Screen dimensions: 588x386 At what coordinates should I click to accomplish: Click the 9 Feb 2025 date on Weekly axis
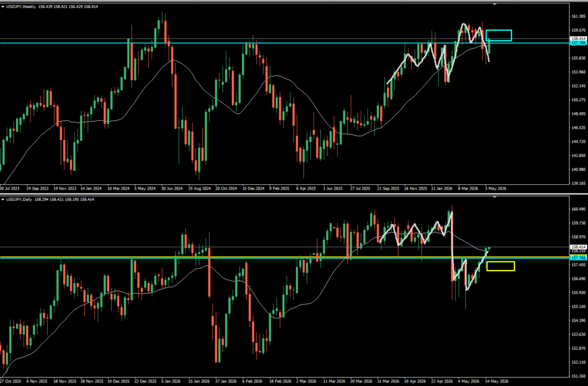[280, 188]
